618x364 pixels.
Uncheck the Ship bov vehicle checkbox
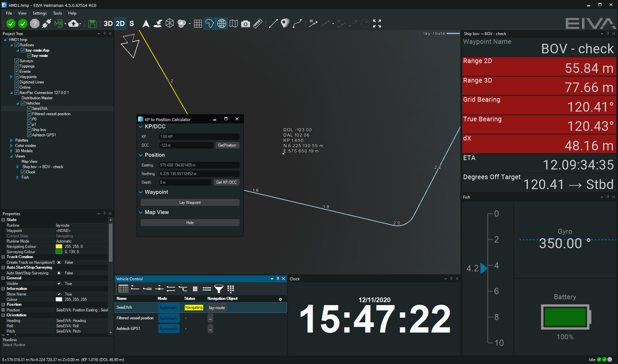click(x=29, y=130)
